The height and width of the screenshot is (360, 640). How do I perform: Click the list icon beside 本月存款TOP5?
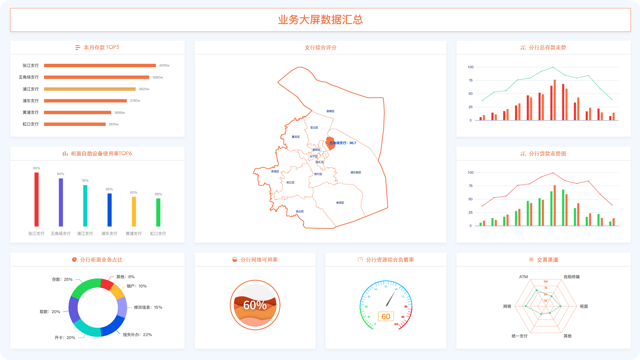(78, 48)
